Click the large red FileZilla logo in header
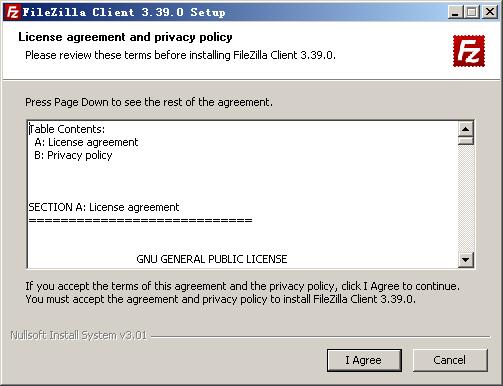 pos(469,51)
